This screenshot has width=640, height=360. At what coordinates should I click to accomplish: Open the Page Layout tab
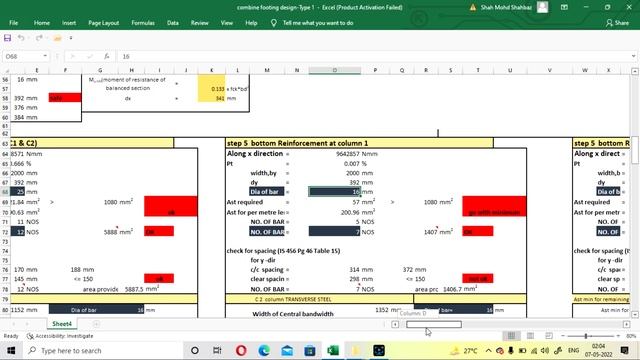[104, 23]
